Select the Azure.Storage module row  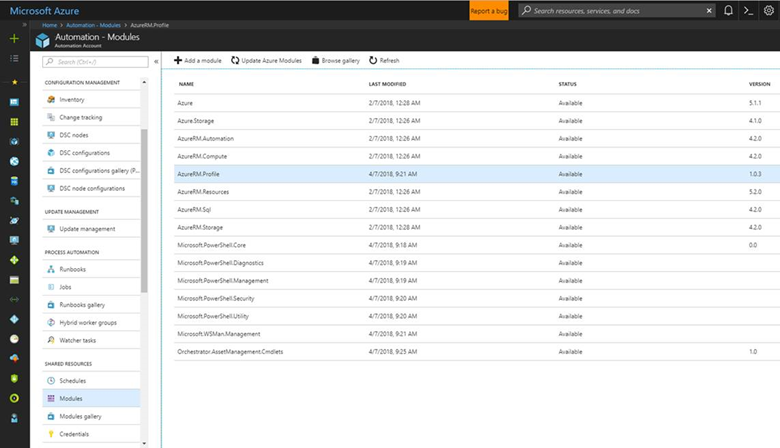(x=477, y=121)
